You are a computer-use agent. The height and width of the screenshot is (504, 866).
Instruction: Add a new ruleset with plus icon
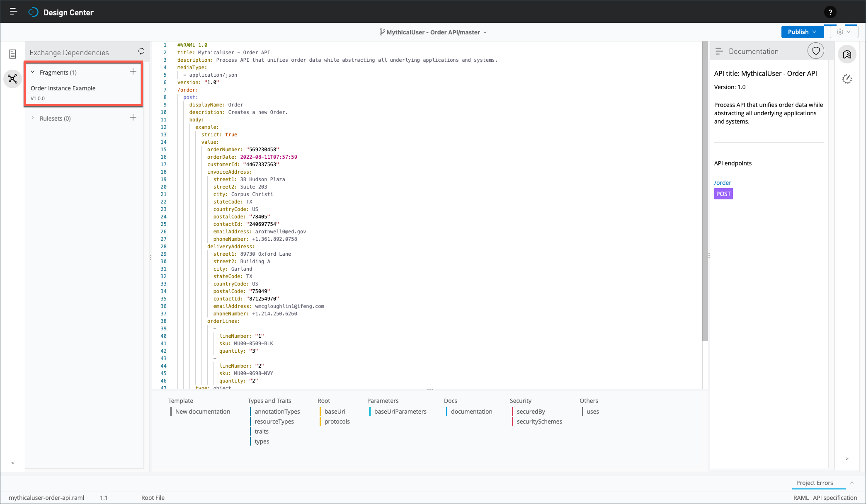coord(133,118)
